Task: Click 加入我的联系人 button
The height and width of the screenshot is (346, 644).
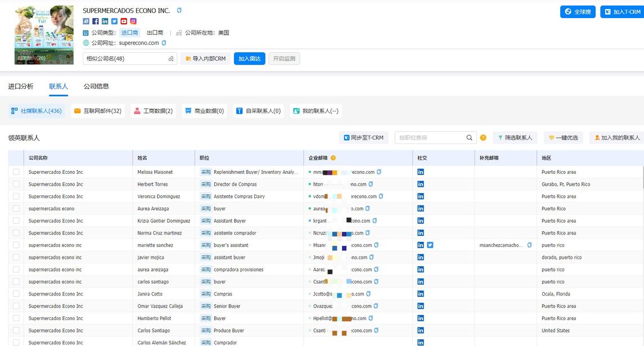Action: tap(617, 138)
